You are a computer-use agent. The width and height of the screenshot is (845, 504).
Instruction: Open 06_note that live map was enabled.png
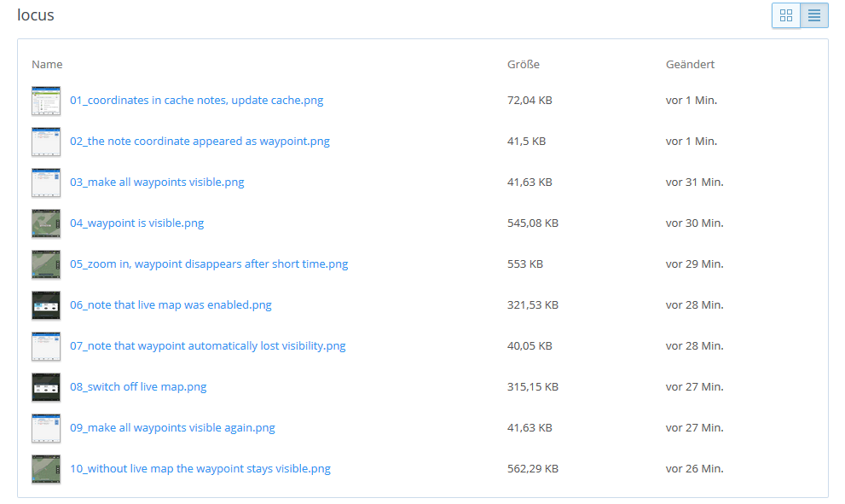(x=171, y=305)
